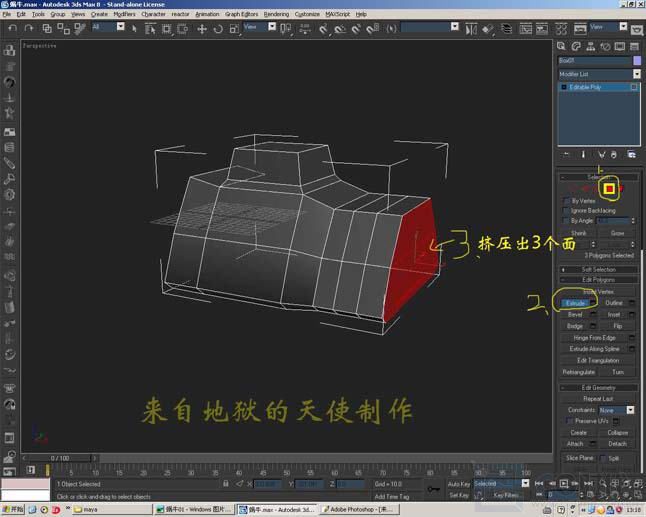Open the Curve Editor icon
Screen dimensions: 646x517
(525, 29)
